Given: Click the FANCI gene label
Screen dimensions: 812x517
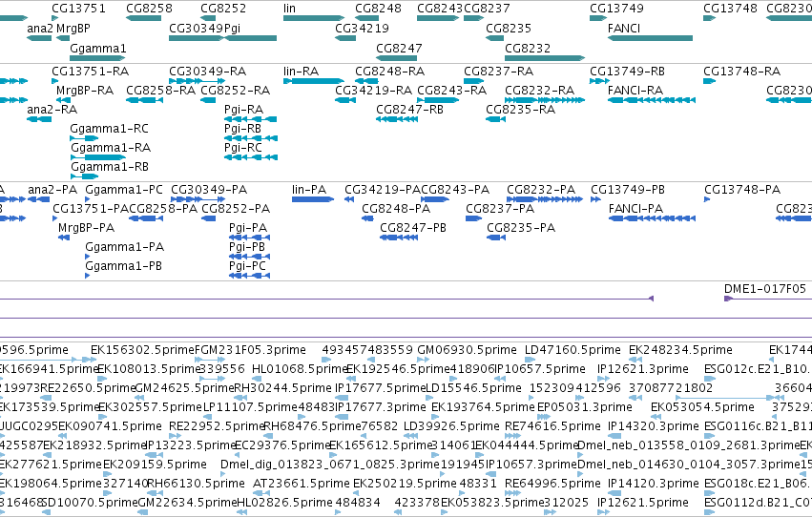Looking at the screenshot, I should click(x=624, y=29).
